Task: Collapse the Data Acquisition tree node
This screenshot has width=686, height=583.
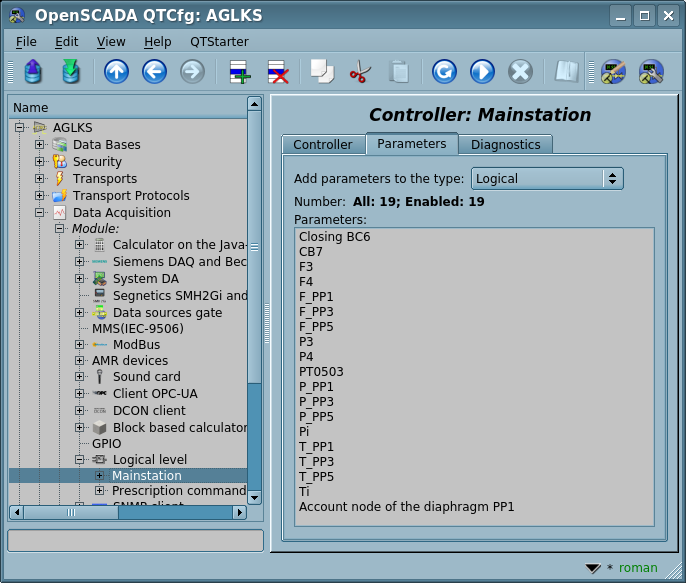Action: coord(40,213)
